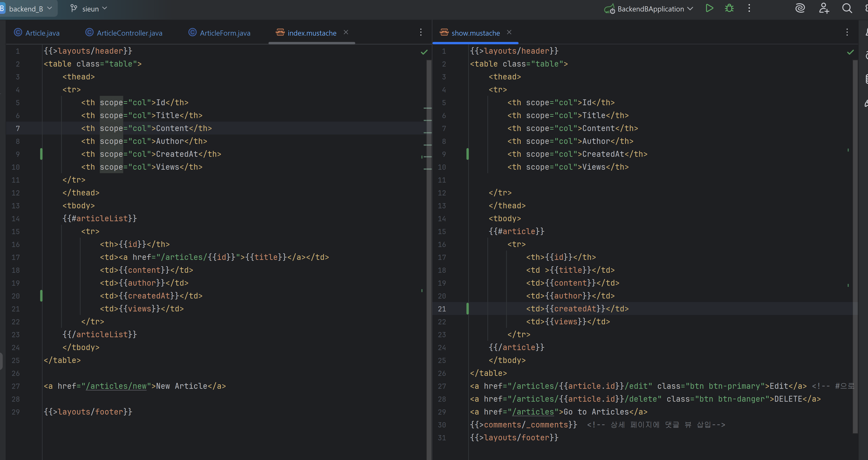Open the AI Assistant swirl icon
The image size is (868, 460).
click(x=800, y=8)
